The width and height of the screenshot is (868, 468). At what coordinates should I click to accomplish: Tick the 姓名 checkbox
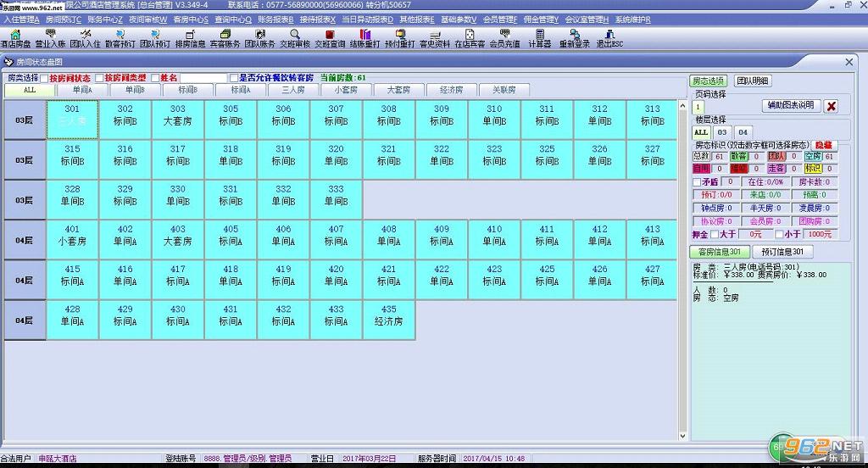[155, 78]
